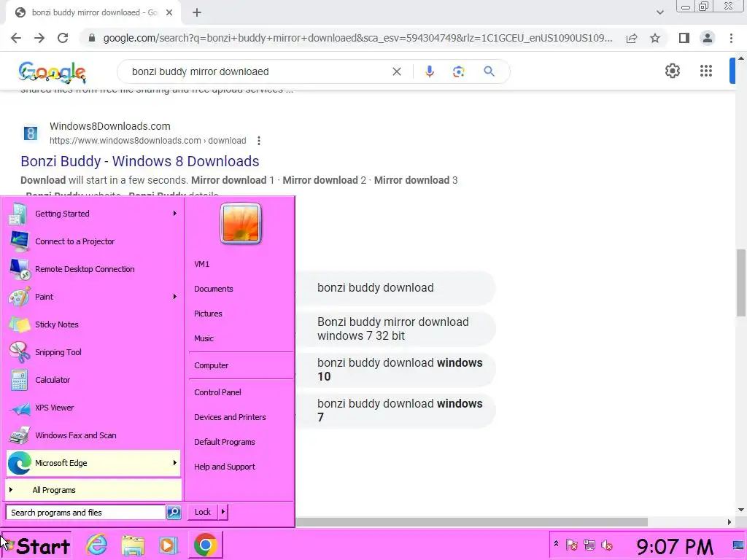Open XPS Viewer

[x=93, y=408]
